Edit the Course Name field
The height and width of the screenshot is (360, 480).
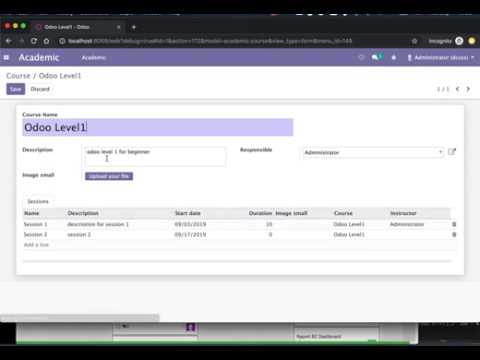pyautogui.click(x=158, y=127)
